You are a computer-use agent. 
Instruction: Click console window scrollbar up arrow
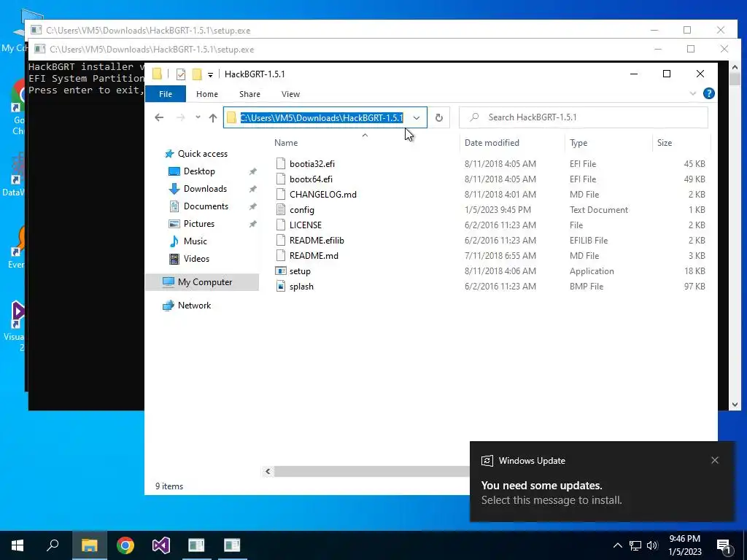[x=735, y=67]
